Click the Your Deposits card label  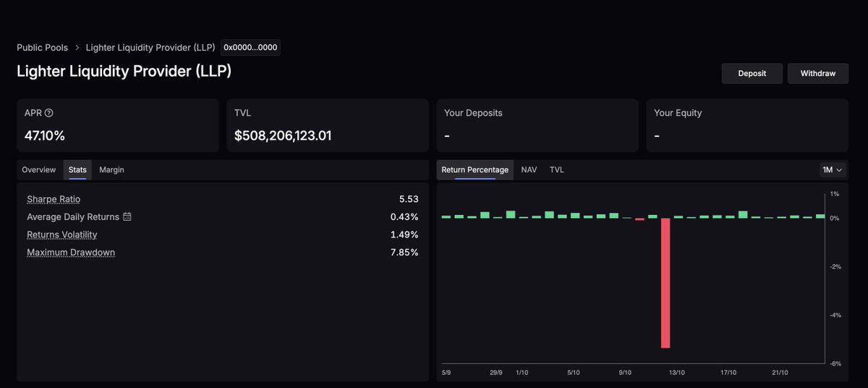pos(473,113)
